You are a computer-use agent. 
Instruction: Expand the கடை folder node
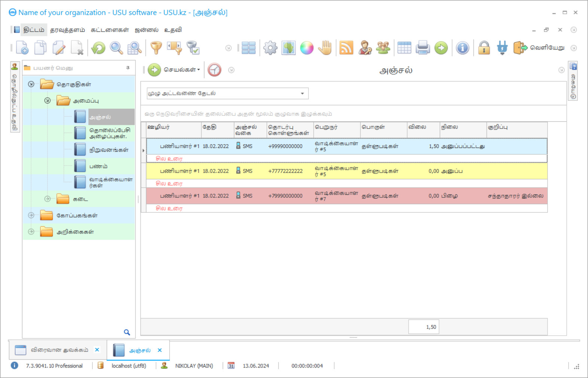pyautogui.click(x=48, y=199)
